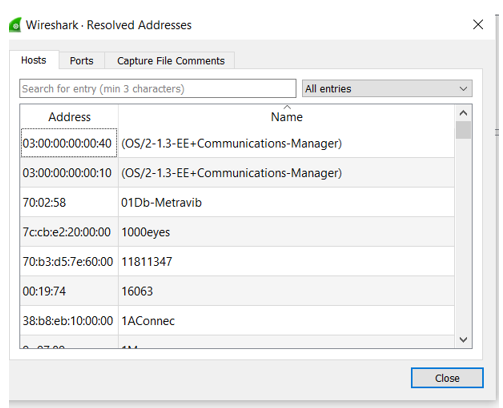Focus the Search for entry field
The image size is (503, 408).
158,89
